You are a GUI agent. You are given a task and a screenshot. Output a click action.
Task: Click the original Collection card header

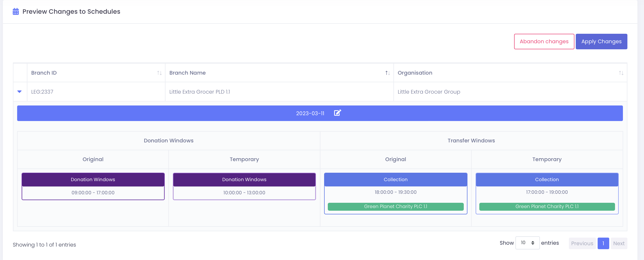(396, 180)
